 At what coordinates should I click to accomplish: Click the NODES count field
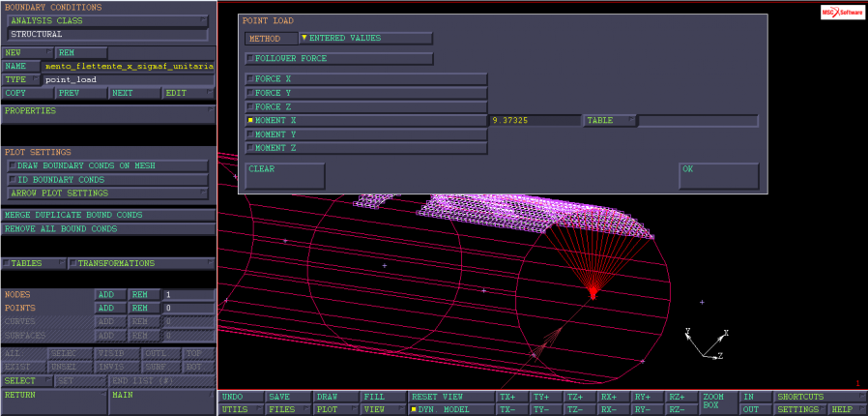(188, 295)
